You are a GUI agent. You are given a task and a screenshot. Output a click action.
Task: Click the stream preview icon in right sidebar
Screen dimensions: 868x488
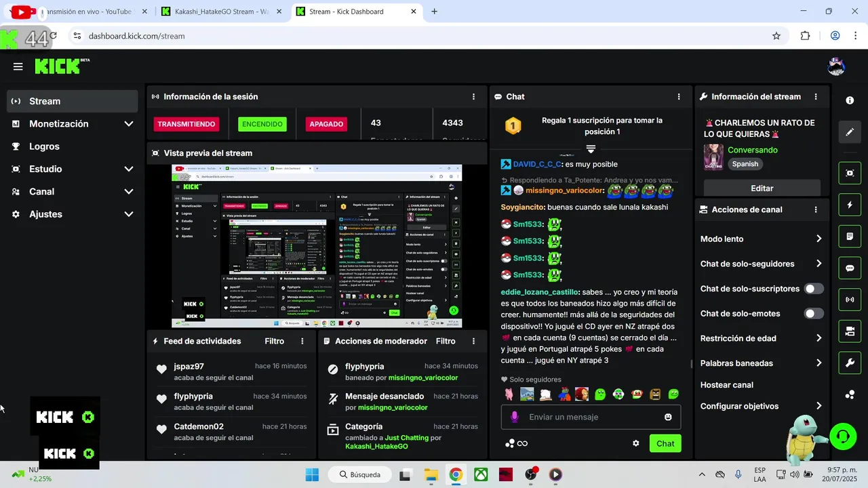pos(850,173)
